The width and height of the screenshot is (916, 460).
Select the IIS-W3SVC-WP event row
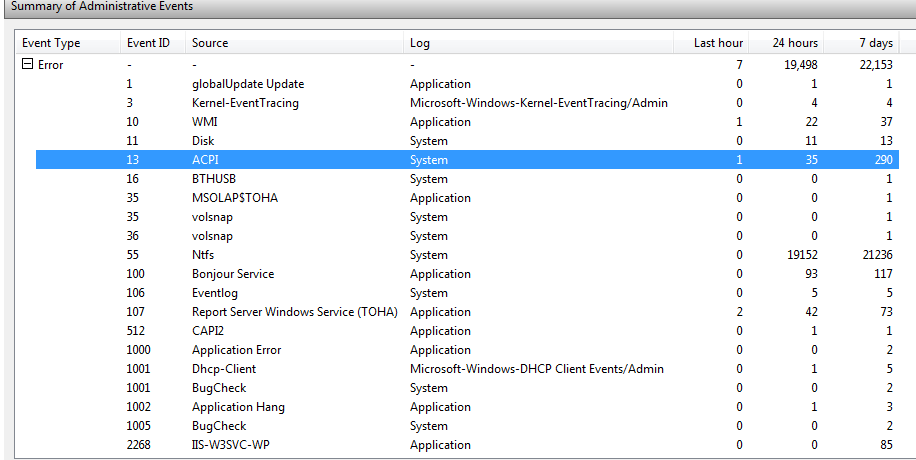230,445
